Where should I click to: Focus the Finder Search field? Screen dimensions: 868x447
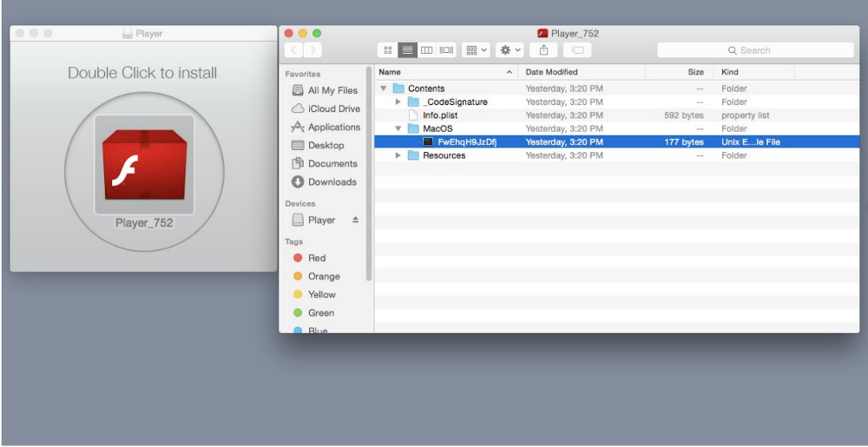pos(756,50)
